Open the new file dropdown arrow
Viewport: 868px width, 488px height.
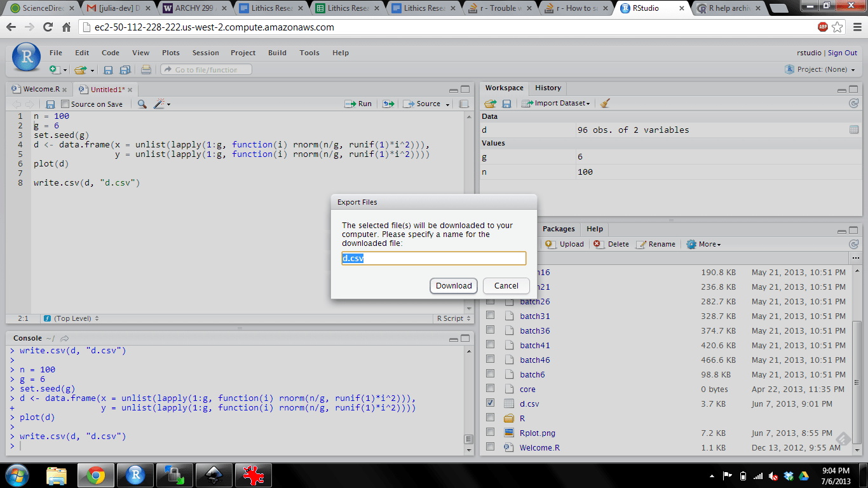coord(65,70)
